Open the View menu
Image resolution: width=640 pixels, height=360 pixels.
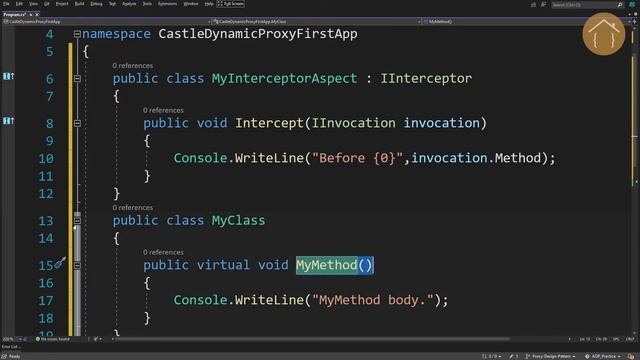(33, 4)
